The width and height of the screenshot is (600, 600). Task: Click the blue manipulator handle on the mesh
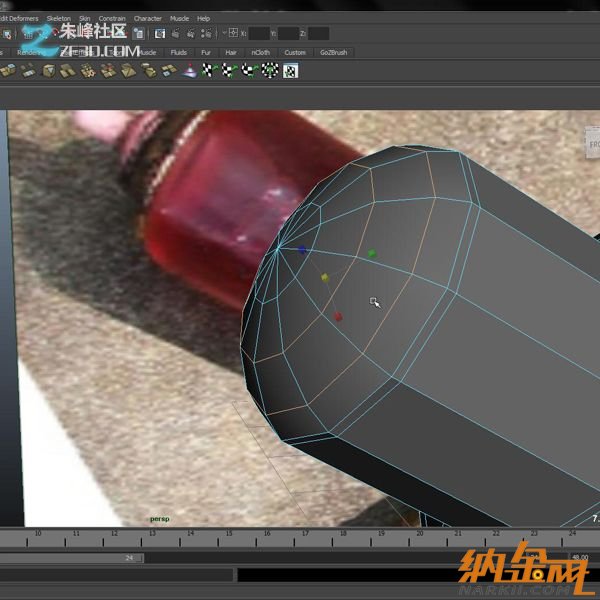point(302,251)
